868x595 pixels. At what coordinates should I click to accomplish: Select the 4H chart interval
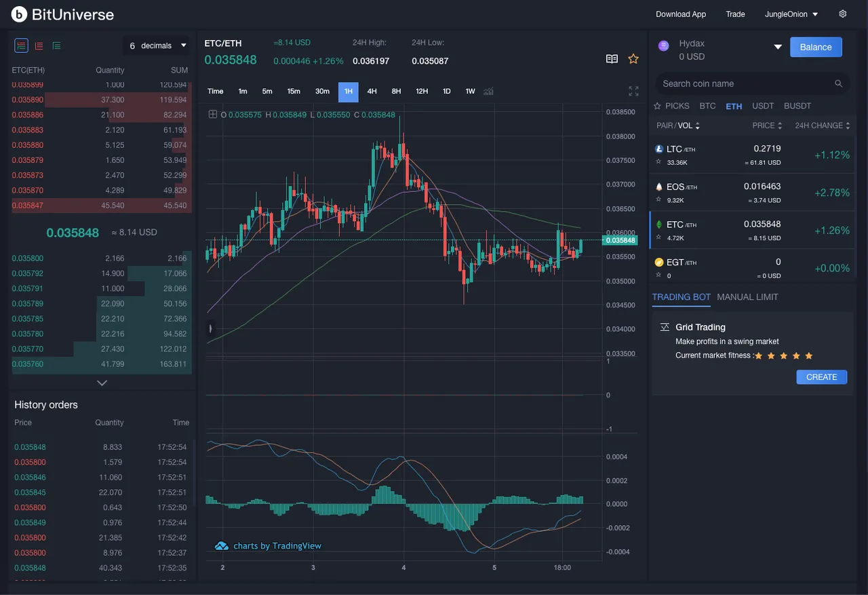click(372, 91)
